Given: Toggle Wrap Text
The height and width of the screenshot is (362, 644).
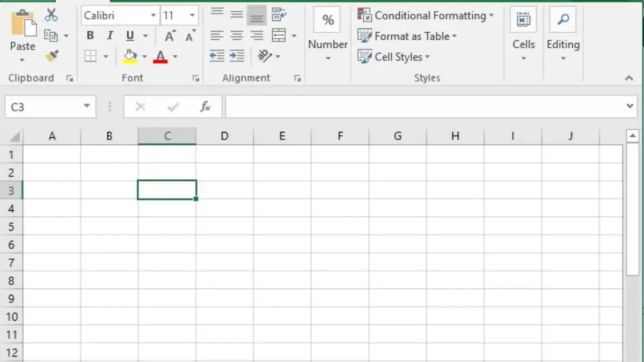Looking at the screenshot, I should pos(279,14).
